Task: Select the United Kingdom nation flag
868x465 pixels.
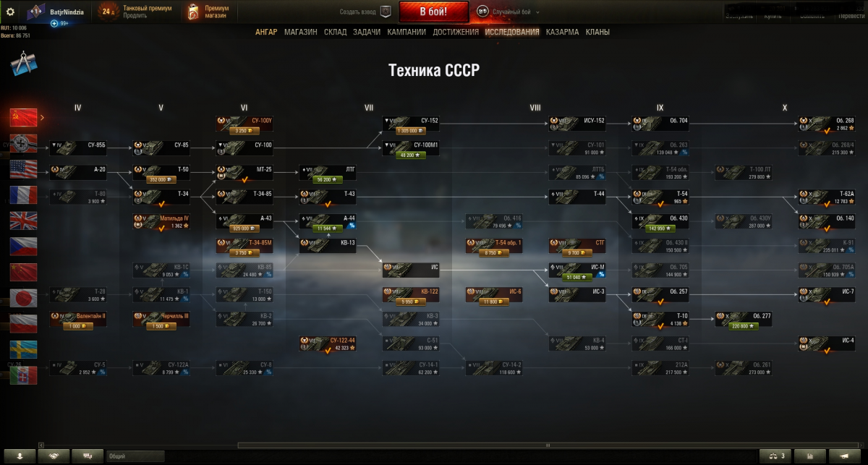Action: (x=23, y=220)
